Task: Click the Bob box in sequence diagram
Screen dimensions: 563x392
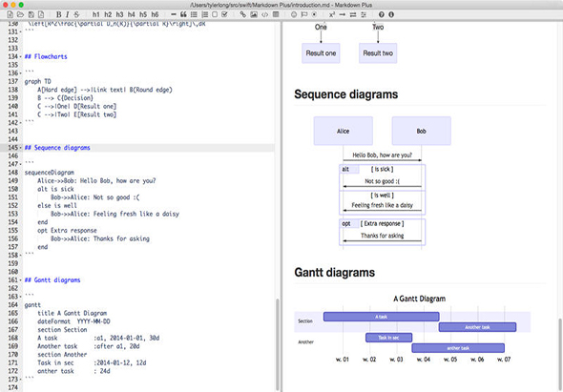Action: (x=422, y=131)
